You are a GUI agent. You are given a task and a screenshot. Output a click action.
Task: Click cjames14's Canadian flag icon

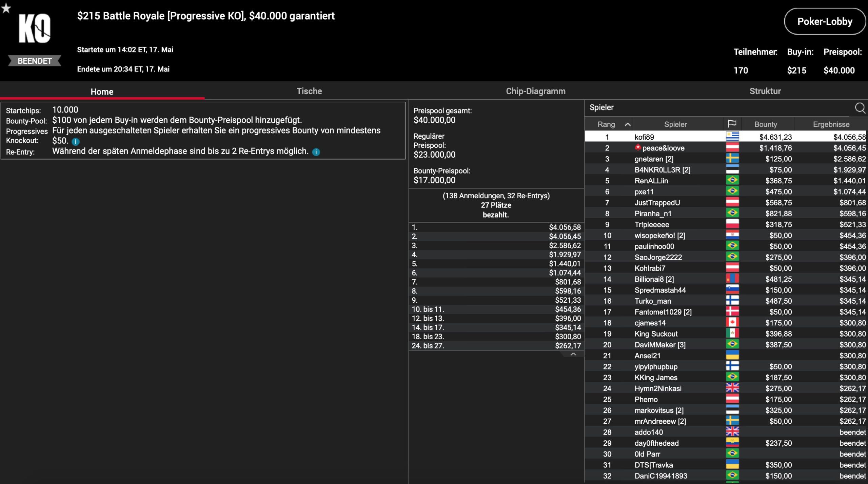(732, 323)
